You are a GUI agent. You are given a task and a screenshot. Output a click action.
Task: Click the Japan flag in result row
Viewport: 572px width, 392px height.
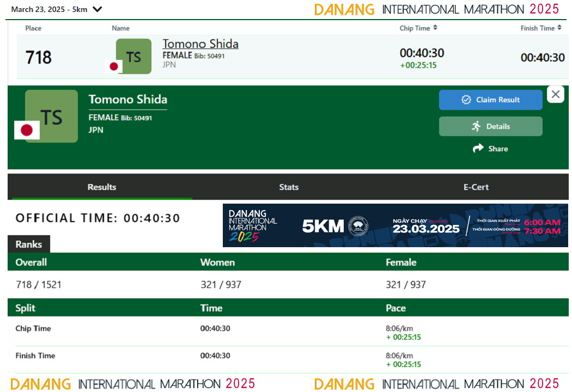pos(114,66)
